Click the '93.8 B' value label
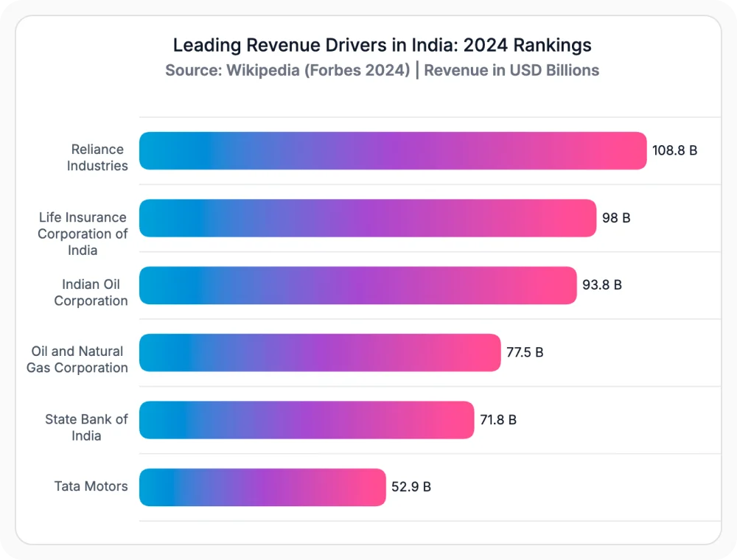Screen dimensions: 737x560 pos(602,284)
